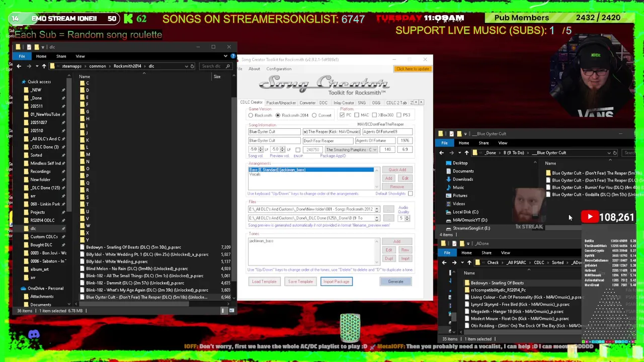
Task: Expand the address bar history in dlc window
Action: (x=186, y=66)
